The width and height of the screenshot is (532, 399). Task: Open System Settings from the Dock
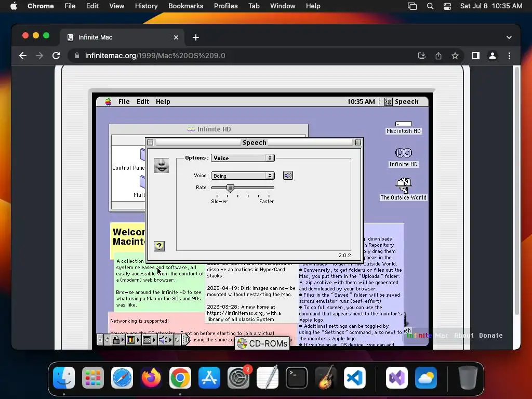point(238,378)
